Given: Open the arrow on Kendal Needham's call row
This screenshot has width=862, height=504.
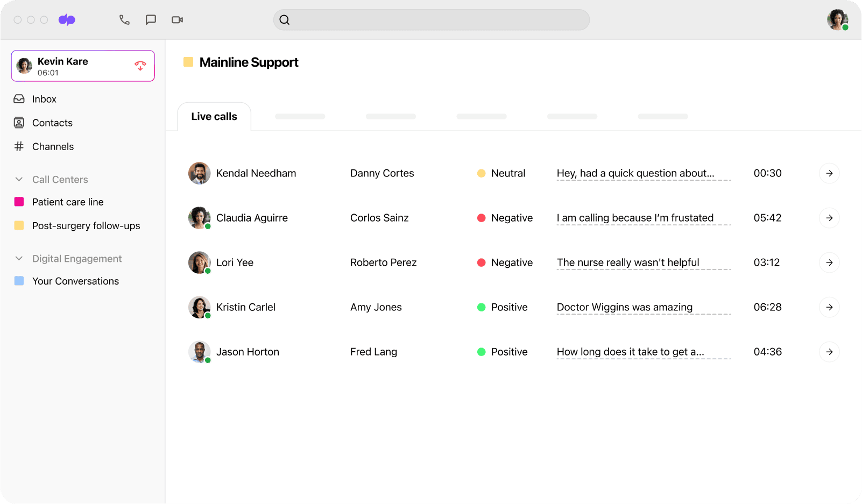Looking at the screenshot, I should click(x=829, y=173).
